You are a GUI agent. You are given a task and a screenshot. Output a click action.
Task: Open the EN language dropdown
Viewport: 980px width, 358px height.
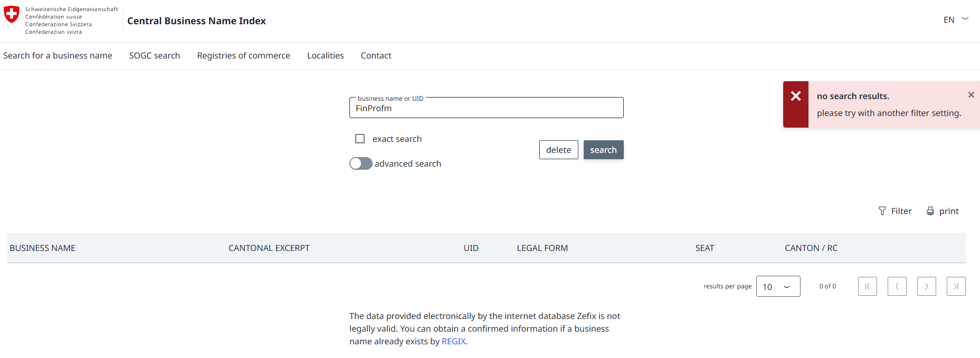point(956,20)
